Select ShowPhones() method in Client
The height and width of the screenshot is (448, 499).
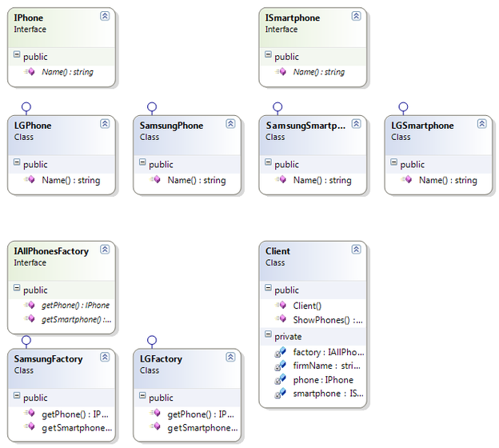(328, 320)
